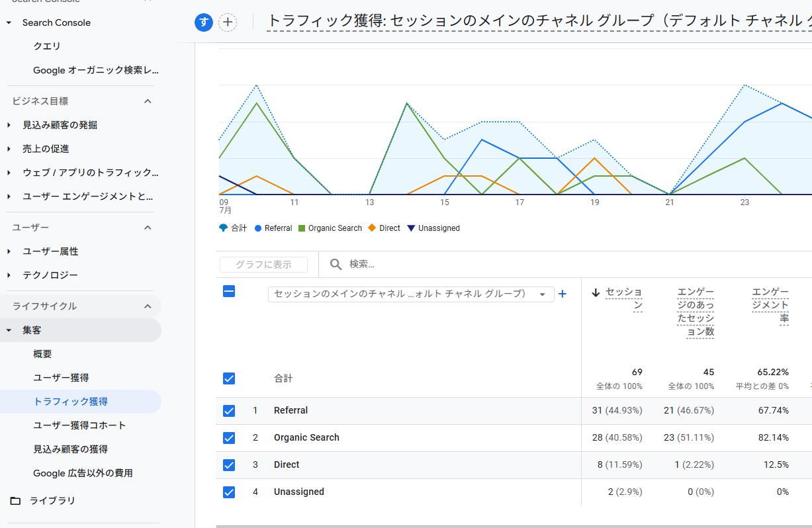Screen dimensions: 812x528
Task: Click the blue 'す' segment badge
Action: [204, 22]
